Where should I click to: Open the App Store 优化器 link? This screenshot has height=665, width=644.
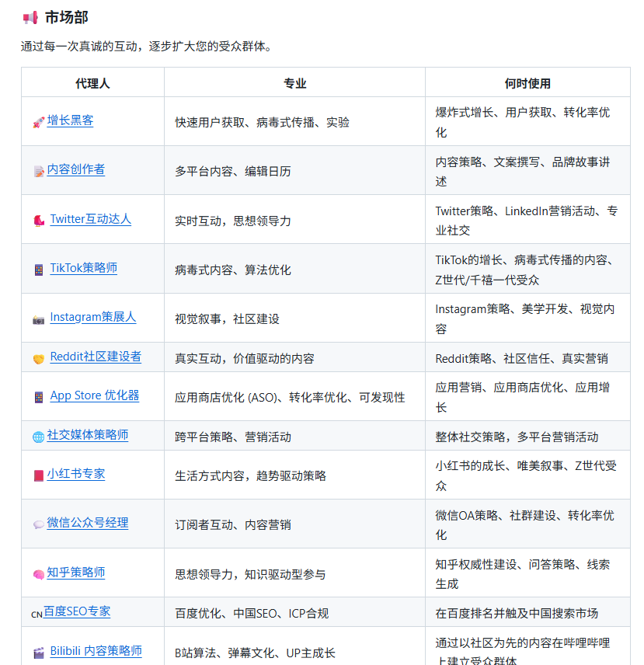(94, 395)
